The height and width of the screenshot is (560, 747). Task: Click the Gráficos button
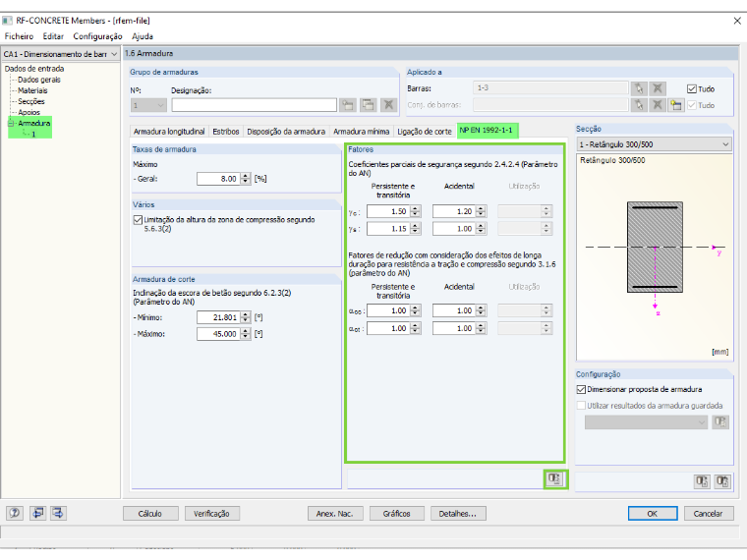tap(397, 513)
